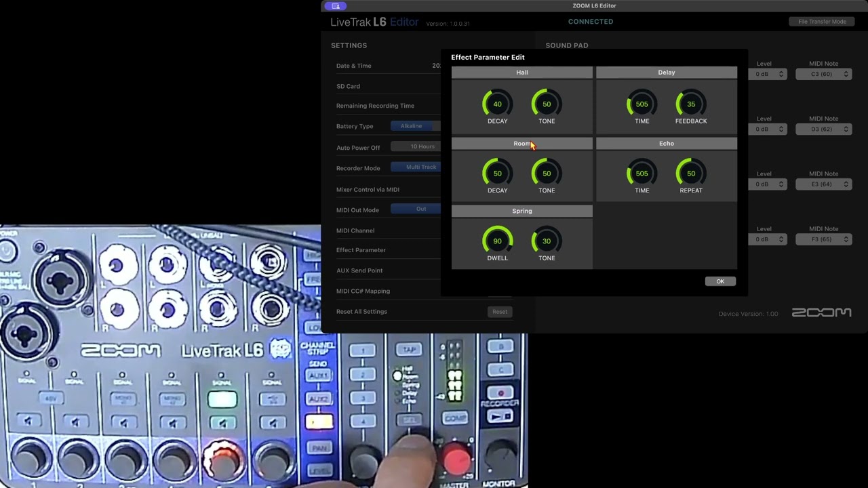The image size is (868, 488).
Task: Click the Device Version 1.00 text
Action: click(749, 314)
